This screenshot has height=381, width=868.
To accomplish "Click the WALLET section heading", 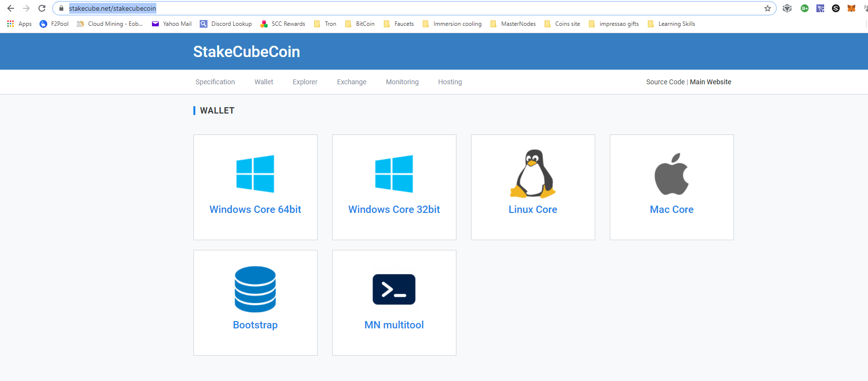I will 217,111.
